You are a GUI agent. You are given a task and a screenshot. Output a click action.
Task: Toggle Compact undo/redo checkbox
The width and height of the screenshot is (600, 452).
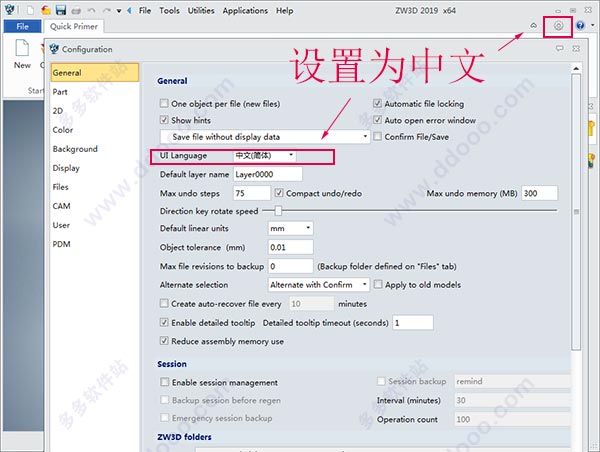pyautogui.click(x=279, y=193)
